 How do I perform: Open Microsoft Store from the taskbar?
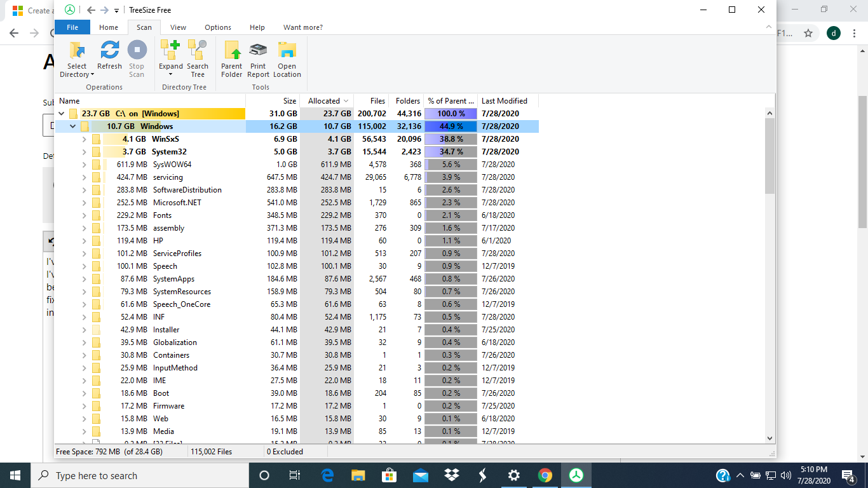[x=389, y=475]
